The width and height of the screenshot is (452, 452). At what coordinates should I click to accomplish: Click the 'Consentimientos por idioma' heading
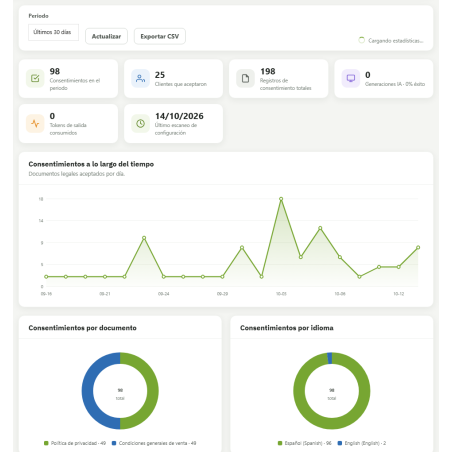pos(287,328)
